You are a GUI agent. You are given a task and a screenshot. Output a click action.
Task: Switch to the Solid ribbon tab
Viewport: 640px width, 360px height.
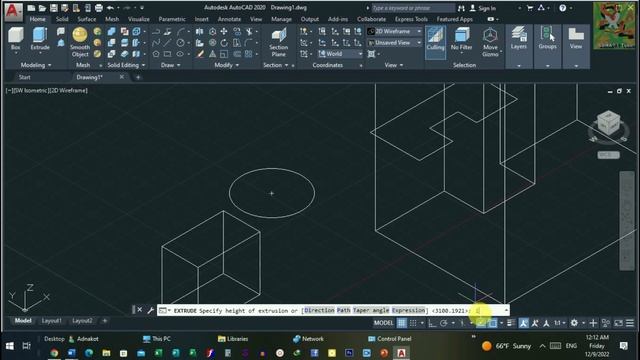pyautogui.click(x=62, y=19)
